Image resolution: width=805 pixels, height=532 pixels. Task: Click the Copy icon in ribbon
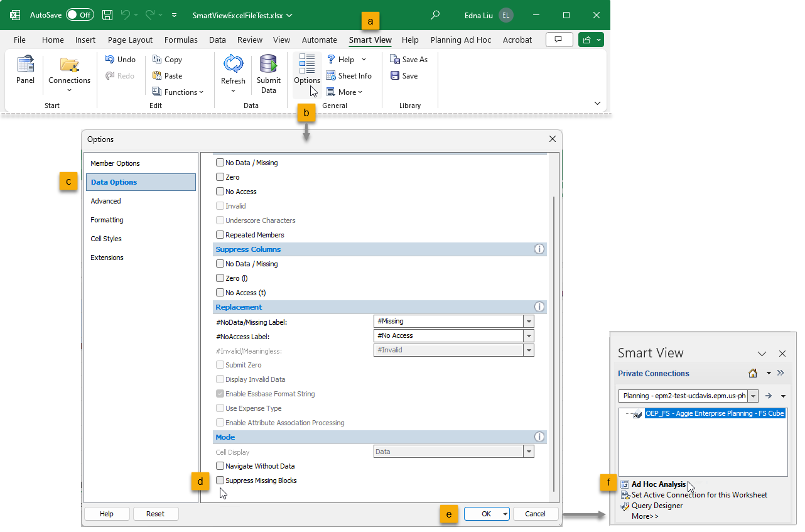[157, 59]
